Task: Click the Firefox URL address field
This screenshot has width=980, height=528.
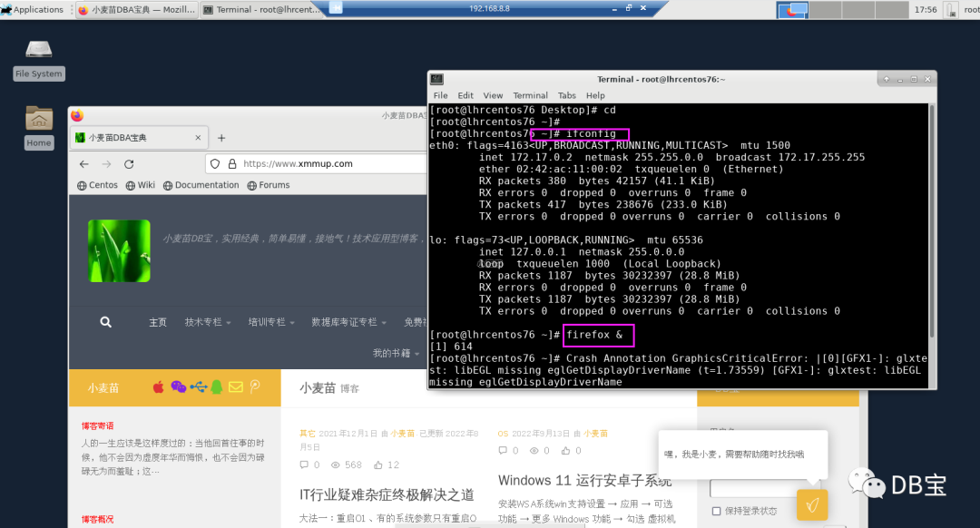Action: [x=317, y=163]
